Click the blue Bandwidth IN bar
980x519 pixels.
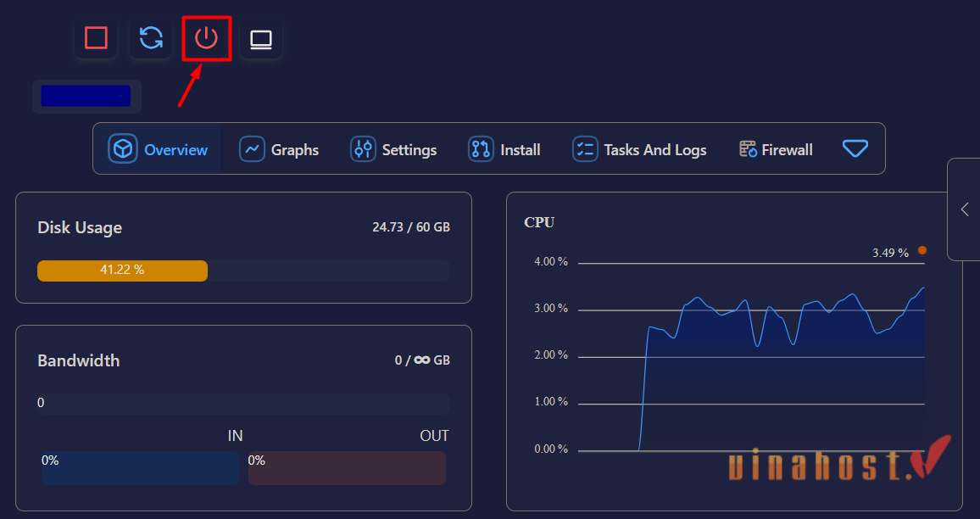[x=140, y=468]
